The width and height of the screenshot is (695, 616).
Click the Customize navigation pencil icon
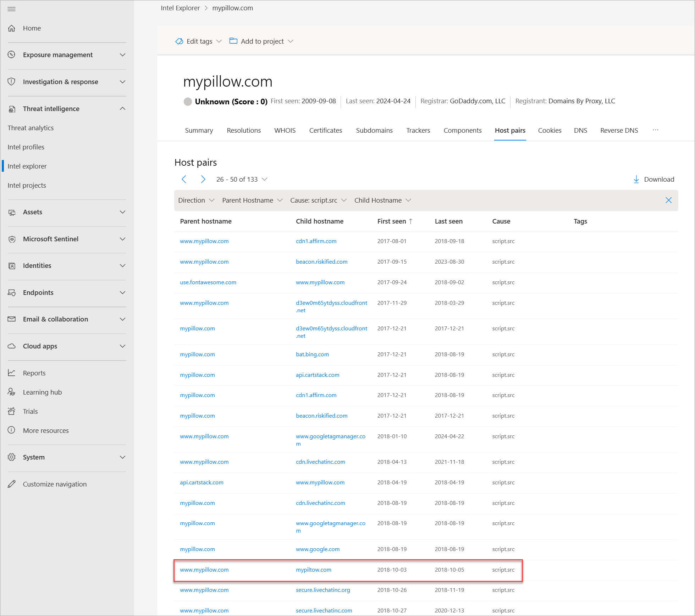(12, 484)
